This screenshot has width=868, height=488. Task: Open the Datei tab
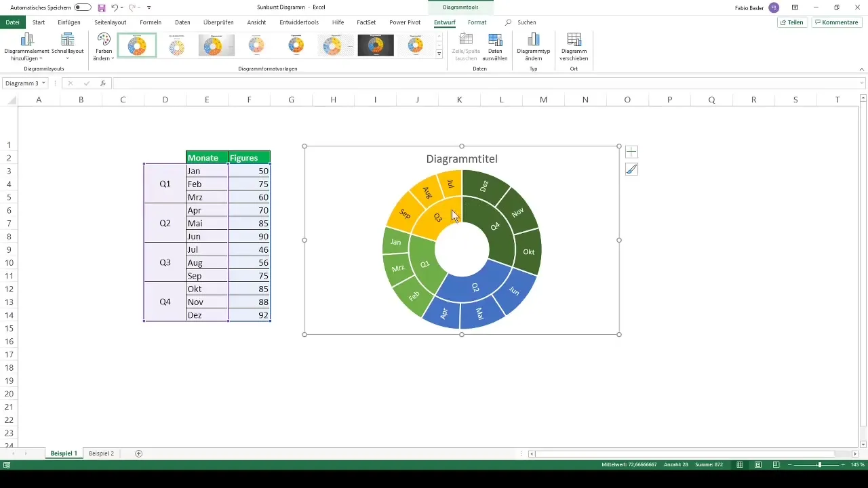click(12, 22)
